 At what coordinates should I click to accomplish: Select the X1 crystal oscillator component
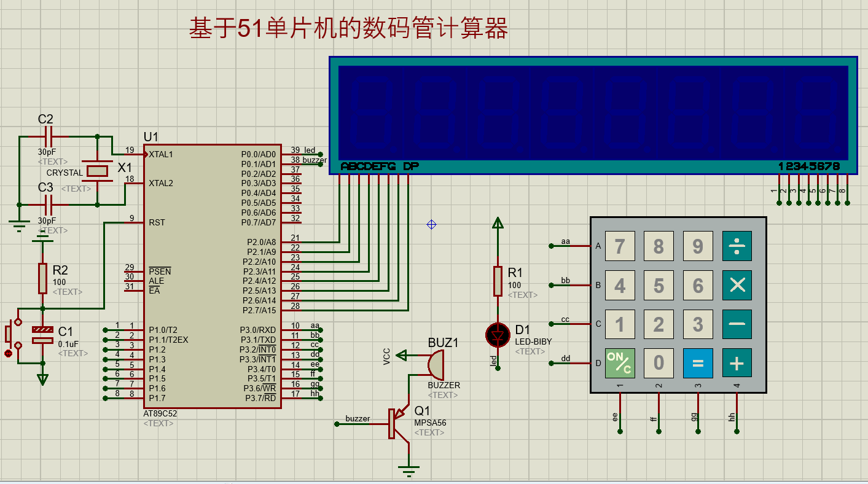tap(97, 170)
